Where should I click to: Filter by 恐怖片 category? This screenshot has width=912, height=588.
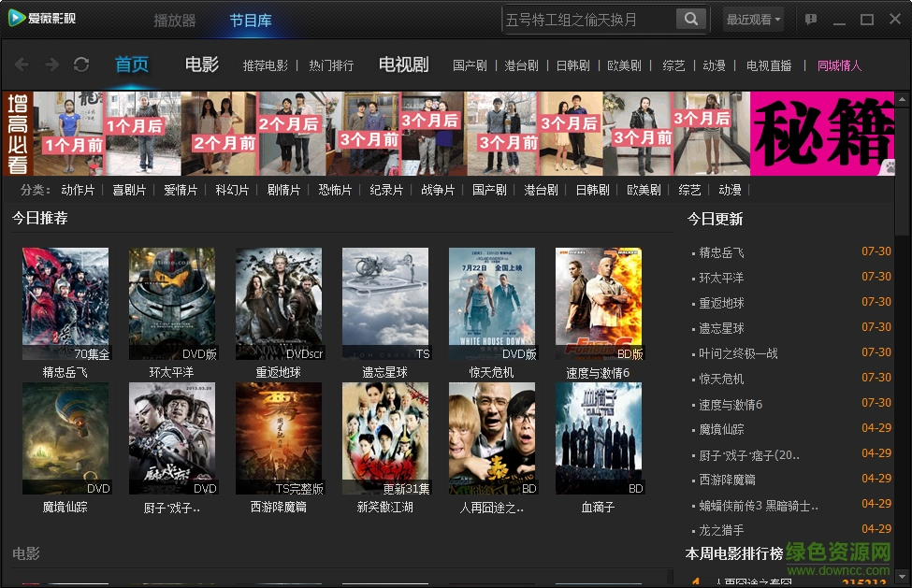pyautogui.click(x=335, y=190)
